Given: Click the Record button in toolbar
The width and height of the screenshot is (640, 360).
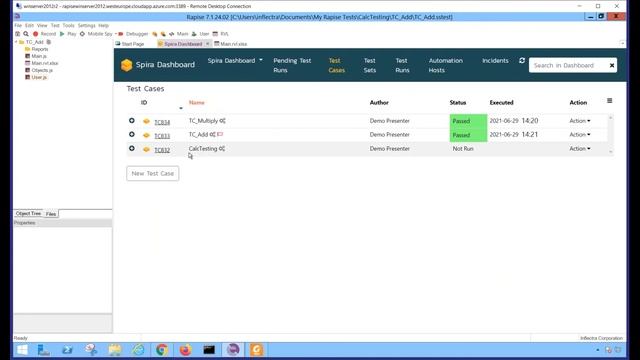Looking at the screenshot, I should click(x=44, y=34).
